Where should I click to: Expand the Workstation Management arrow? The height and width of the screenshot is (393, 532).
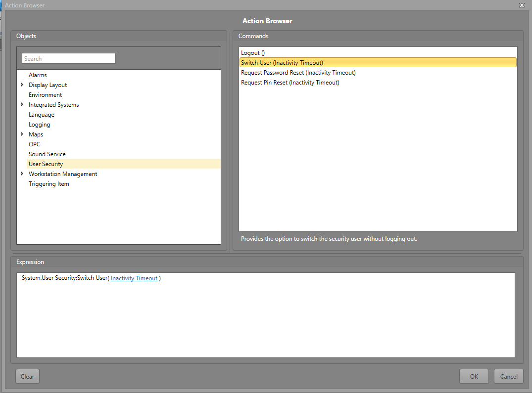(22, 174)
